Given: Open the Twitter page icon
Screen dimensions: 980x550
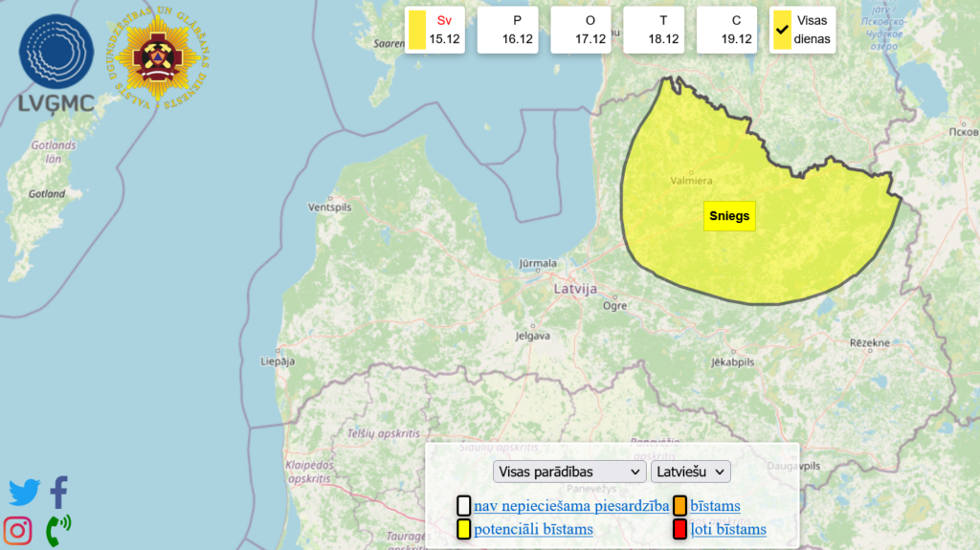Looking at the screenshot, I should click(x=24, y=493).
